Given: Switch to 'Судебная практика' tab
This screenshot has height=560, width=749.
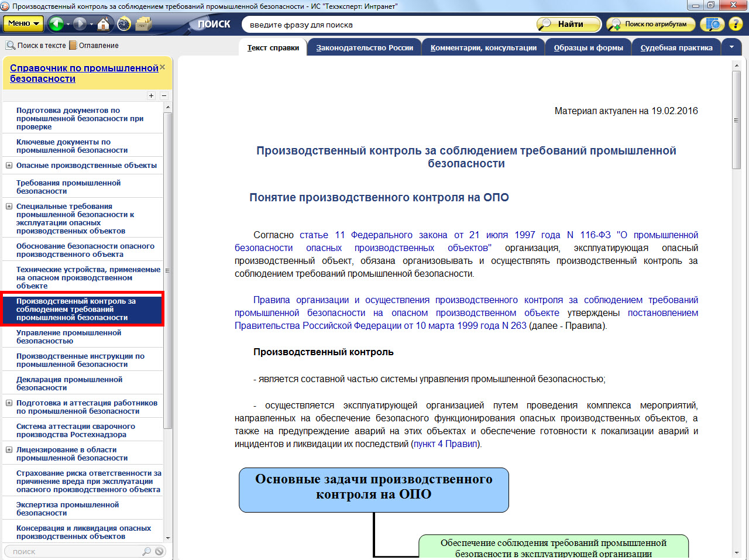Looking at the screenshot, I should [676, 48].
